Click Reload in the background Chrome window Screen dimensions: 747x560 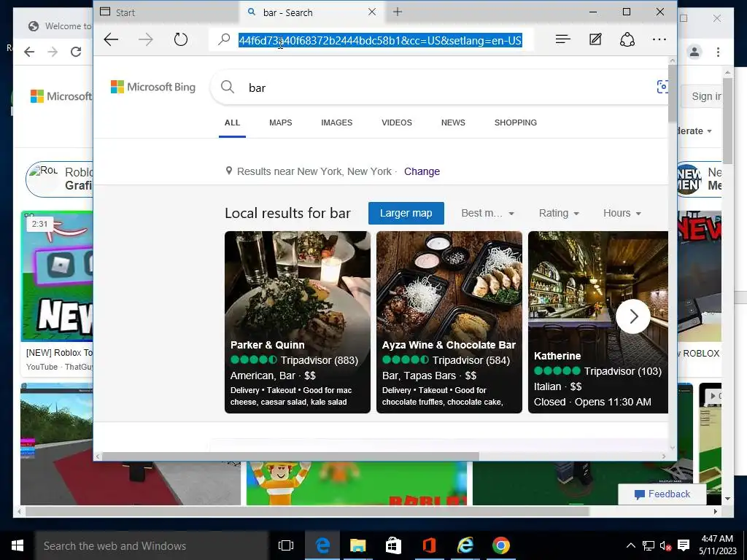(x=76, y=52)
